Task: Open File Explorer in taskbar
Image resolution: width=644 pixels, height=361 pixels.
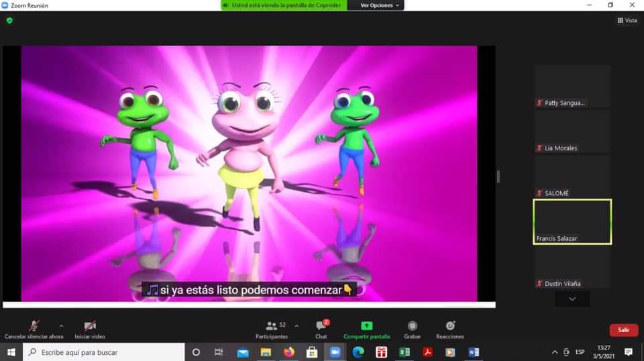Action: pos(266,352)
